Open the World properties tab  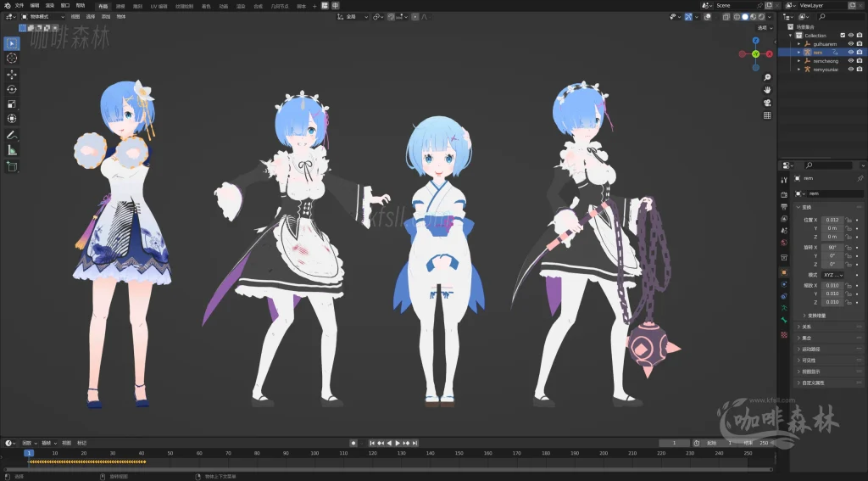coord(784,243)
